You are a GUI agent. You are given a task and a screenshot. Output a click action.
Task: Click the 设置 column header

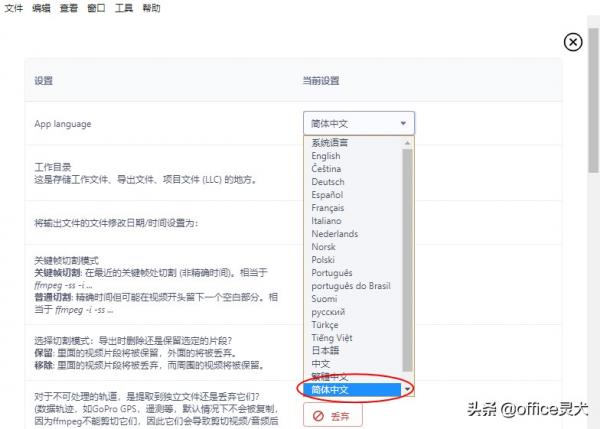(x=43, y=81)
